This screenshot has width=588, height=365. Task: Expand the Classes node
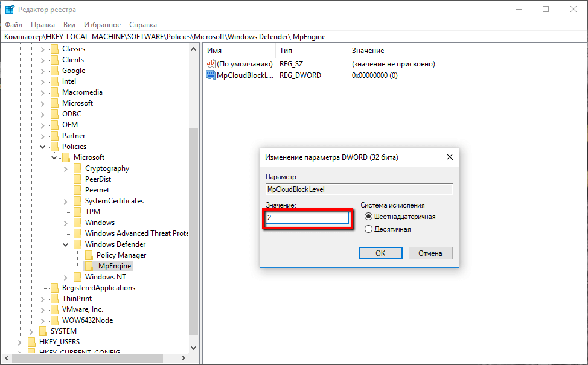coord(43,49)
